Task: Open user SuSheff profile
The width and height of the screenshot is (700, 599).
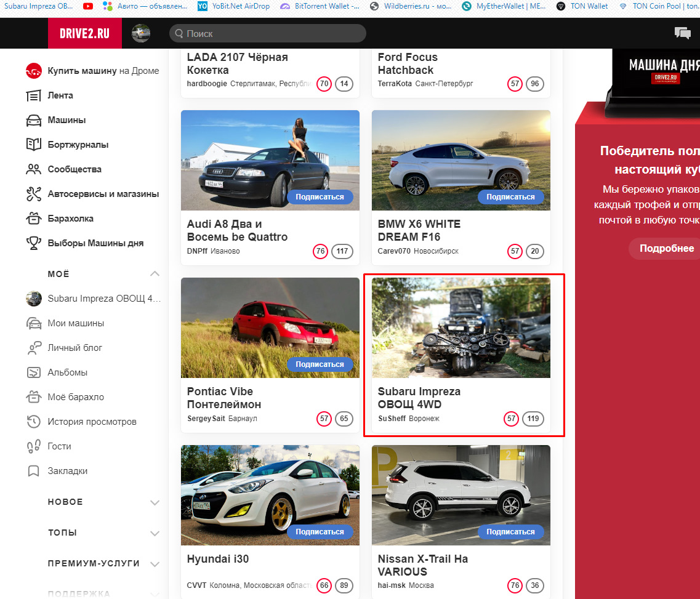Action: 392,419
